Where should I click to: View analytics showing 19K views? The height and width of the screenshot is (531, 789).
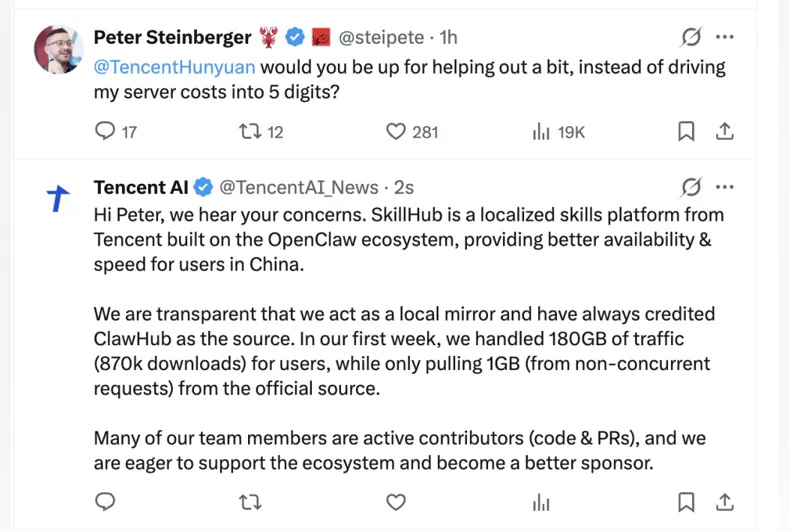click(542, 131)
